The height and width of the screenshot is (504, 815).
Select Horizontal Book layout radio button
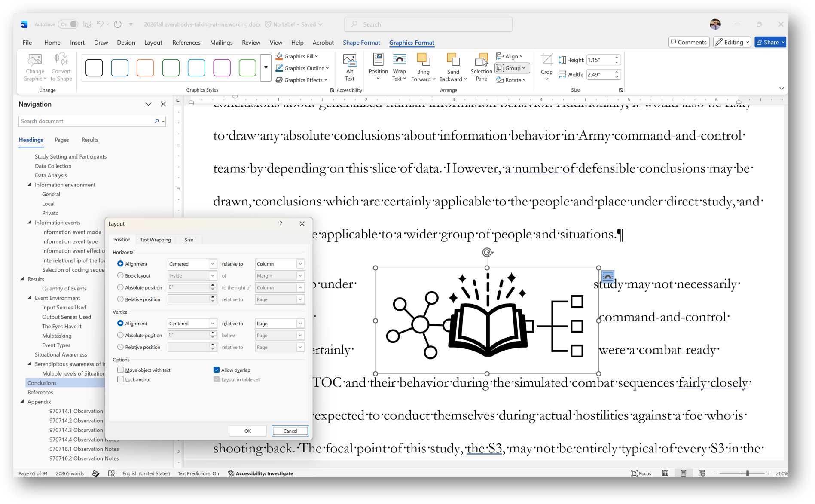click(x=120, y=275)
